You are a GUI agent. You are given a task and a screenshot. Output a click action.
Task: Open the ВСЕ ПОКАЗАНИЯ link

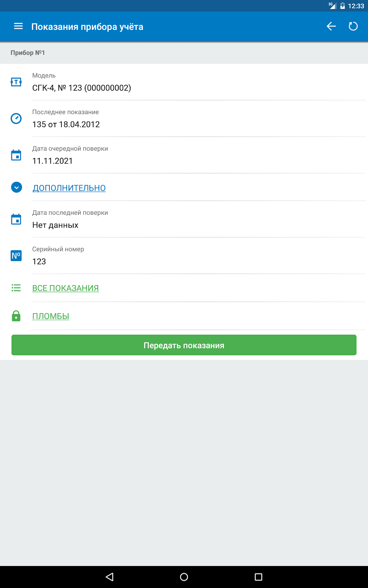tap(66, 288)
